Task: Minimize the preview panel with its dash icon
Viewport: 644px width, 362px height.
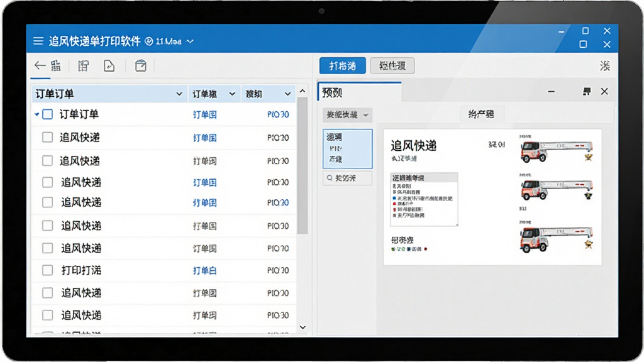Action: click(x=551, y=92)
